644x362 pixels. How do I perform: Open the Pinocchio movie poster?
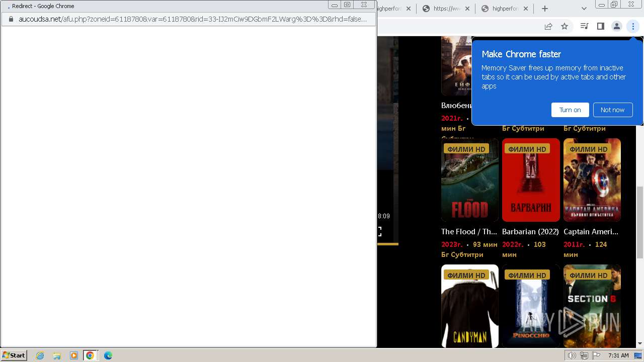coord(531,306)
